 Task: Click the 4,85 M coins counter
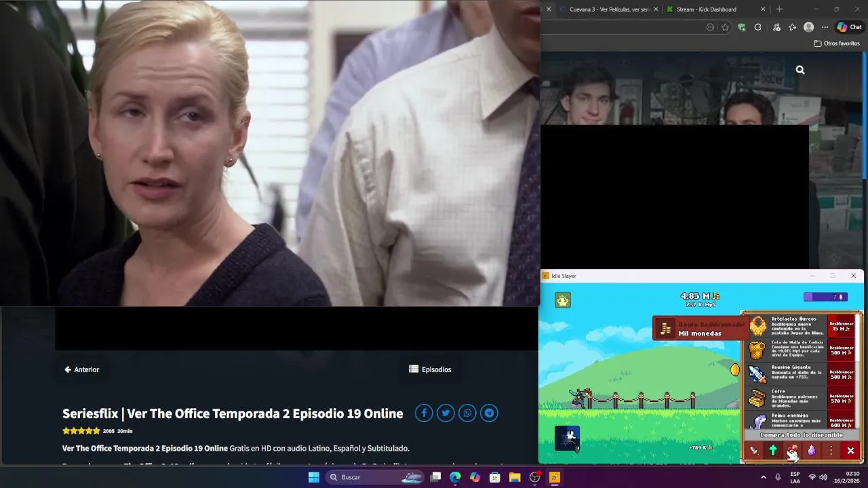pos(700,296)
